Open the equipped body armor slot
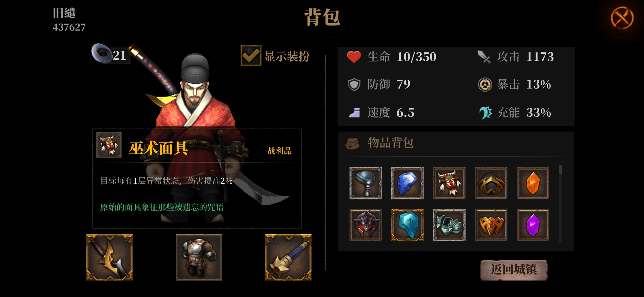This screenshot has height=297, width=644. 199,257
